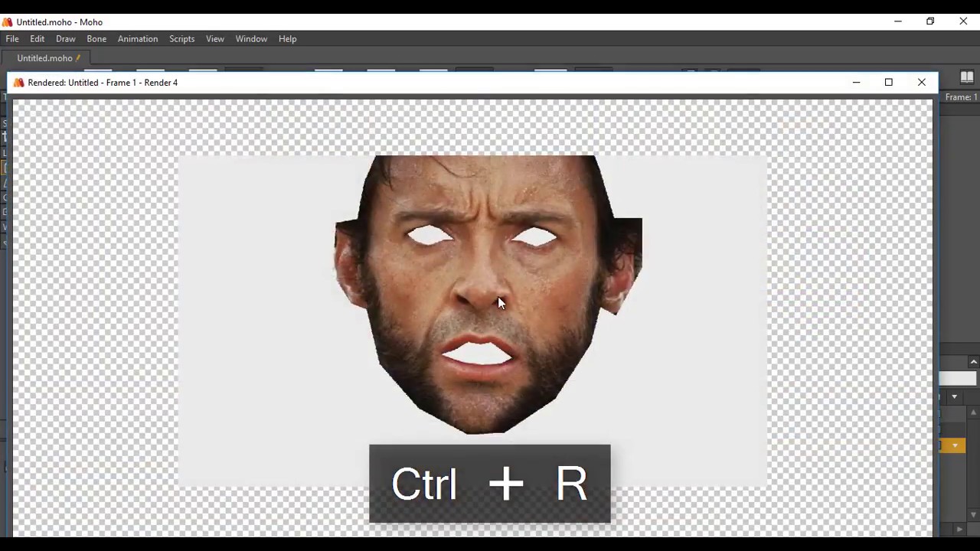The width and height of the screenshot is (980, 551).
Task: Switch to the Untitled.moho document tab
Action: tap(46, 58)
